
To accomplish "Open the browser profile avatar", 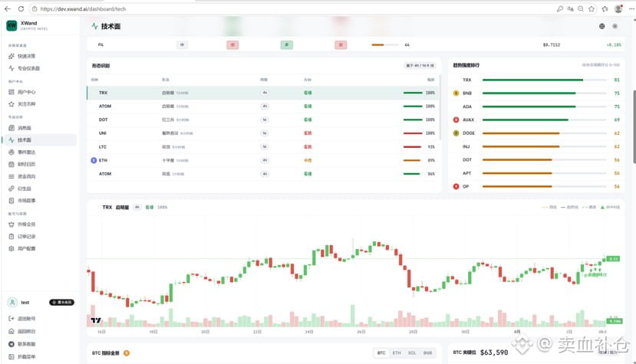I will [x=618, y=8].
